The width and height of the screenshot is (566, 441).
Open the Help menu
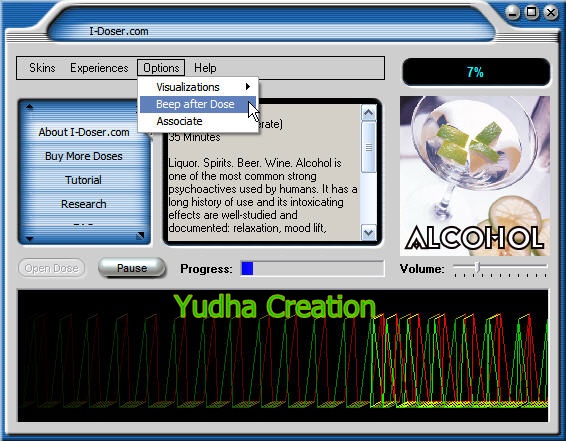click(x=205, y=68)
